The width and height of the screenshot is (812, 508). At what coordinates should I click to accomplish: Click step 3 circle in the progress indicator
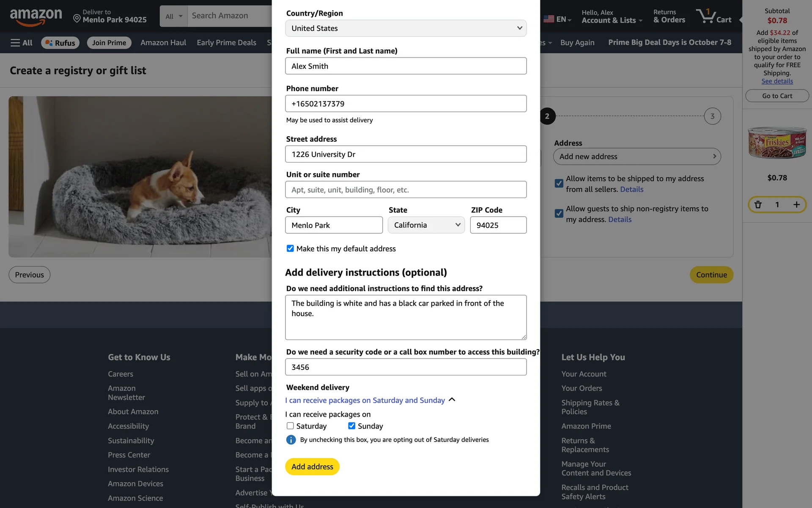pyautogui.click(x=712, y=116)
